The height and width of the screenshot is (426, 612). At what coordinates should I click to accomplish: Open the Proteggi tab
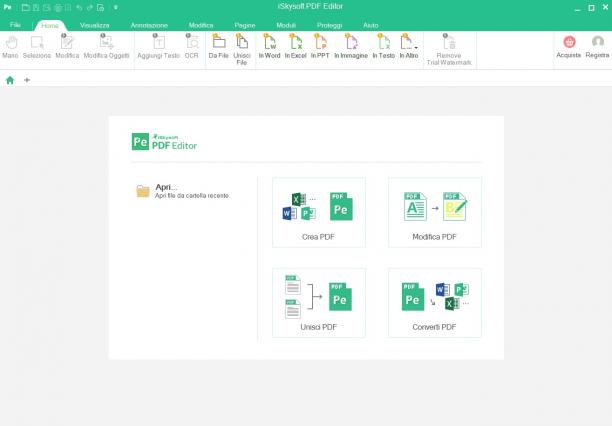(329, 25)
